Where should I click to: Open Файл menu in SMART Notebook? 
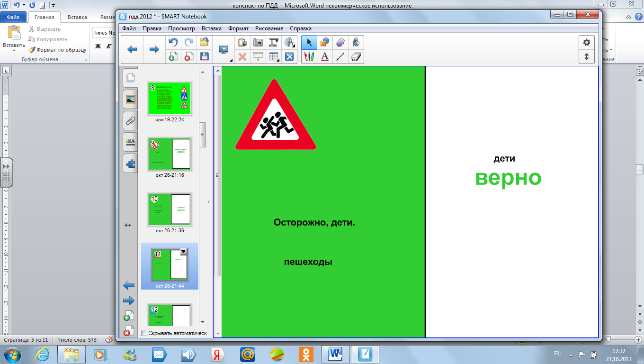[x=129, y=28]
